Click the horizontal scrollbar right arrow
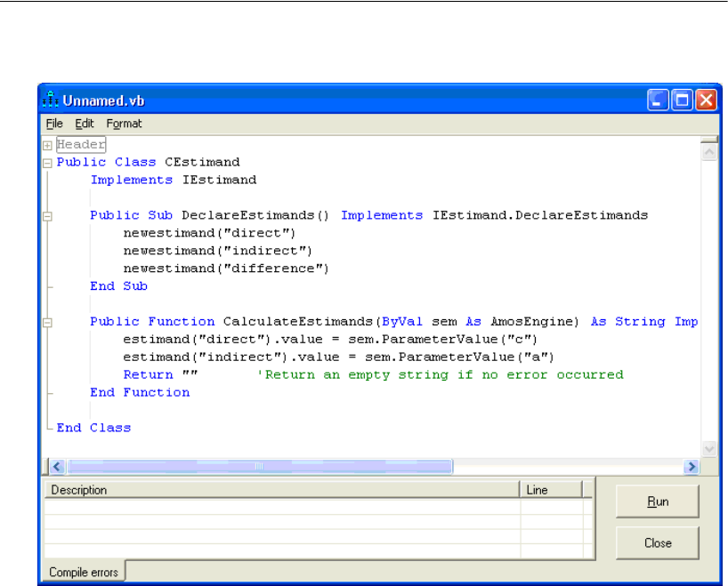Screen dimensions: 728x586 [692, 466]
